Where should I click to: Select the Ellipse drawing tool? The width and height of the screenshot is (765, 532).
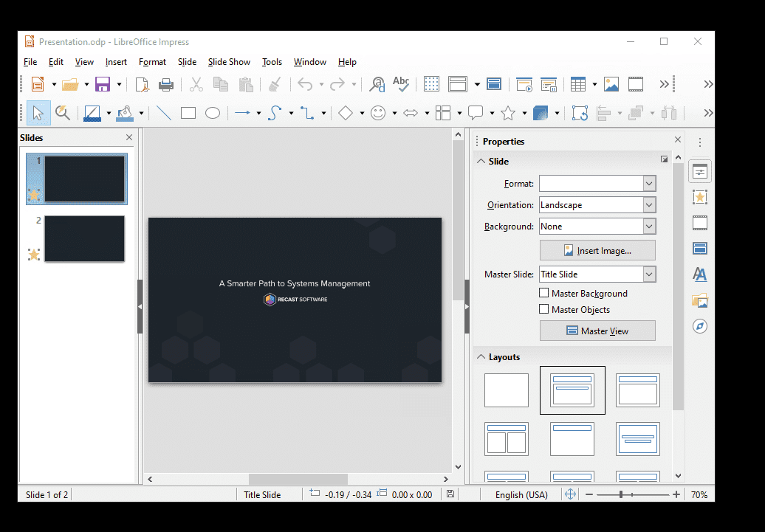pyautogui.click(x=213, y=113)
